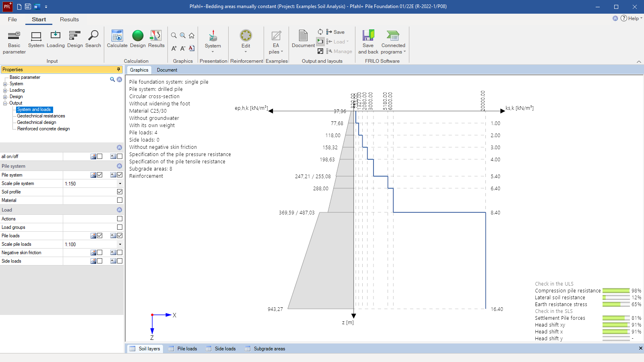Run Calculate in Calculation group
Viewport: 644px width, 362px height.
tap(117, 39)
